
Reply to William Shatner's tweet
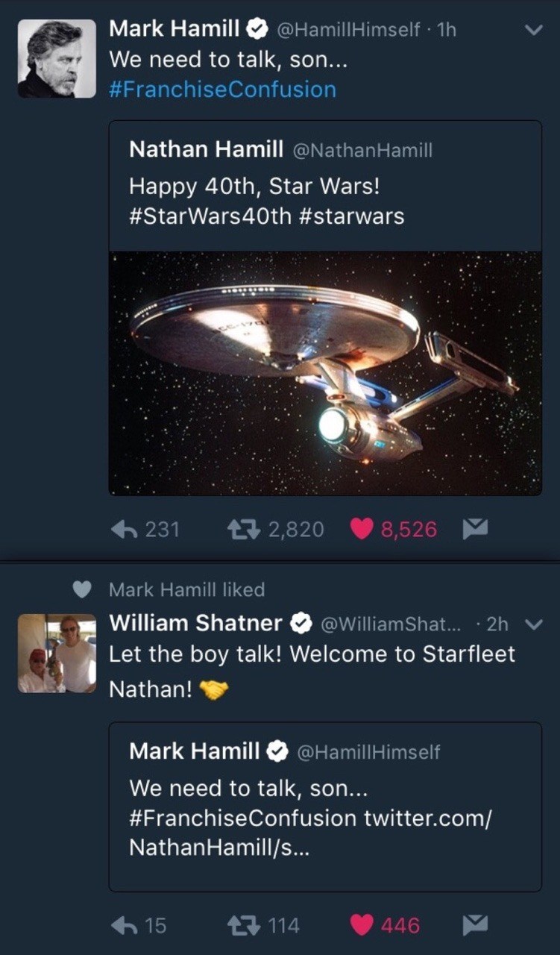125,926
